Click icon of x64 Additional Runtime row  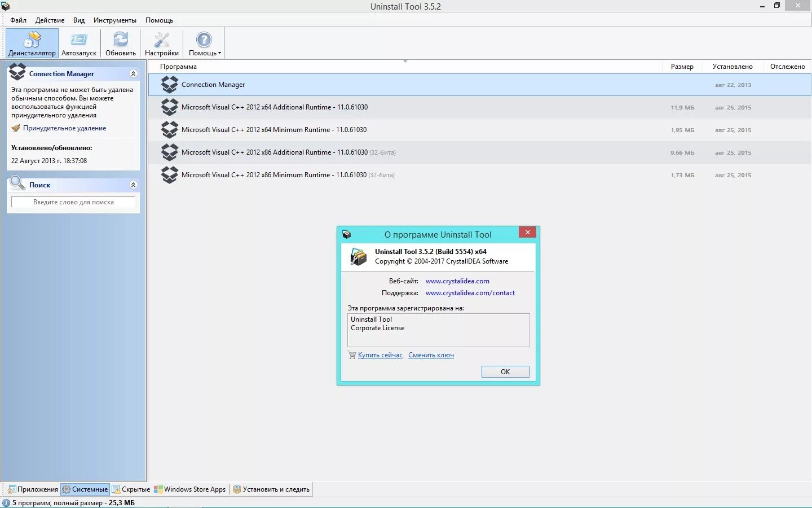tap(169, 107)
